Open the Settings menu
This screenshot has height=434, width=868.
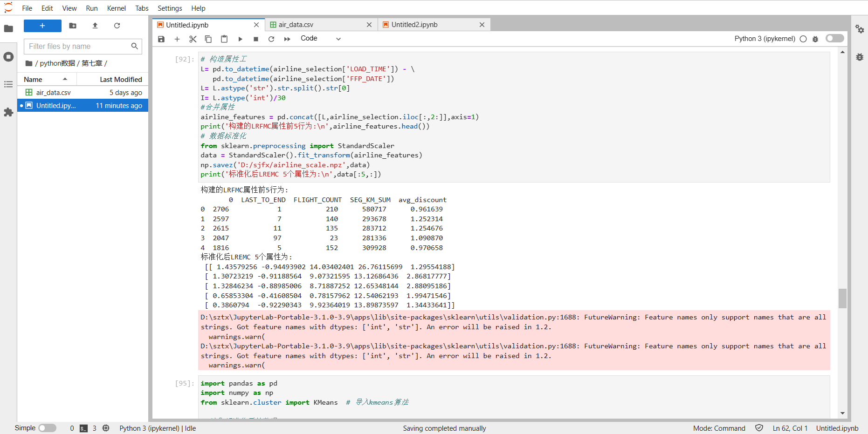pyautogui.click(x=170, y=8)
